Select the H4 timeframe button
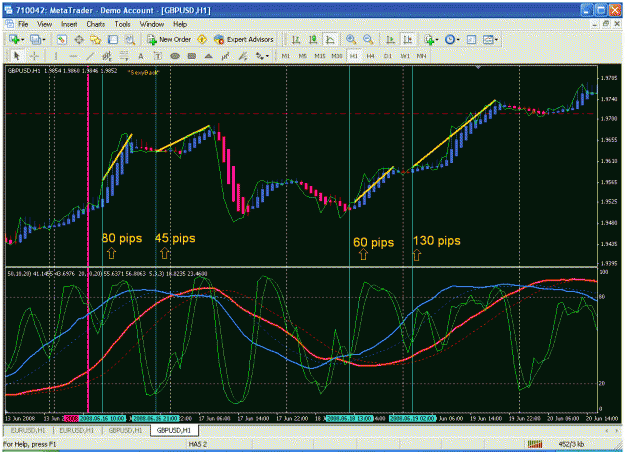The width and height of the screenshot is (625, 452). [x=371, y=56]
